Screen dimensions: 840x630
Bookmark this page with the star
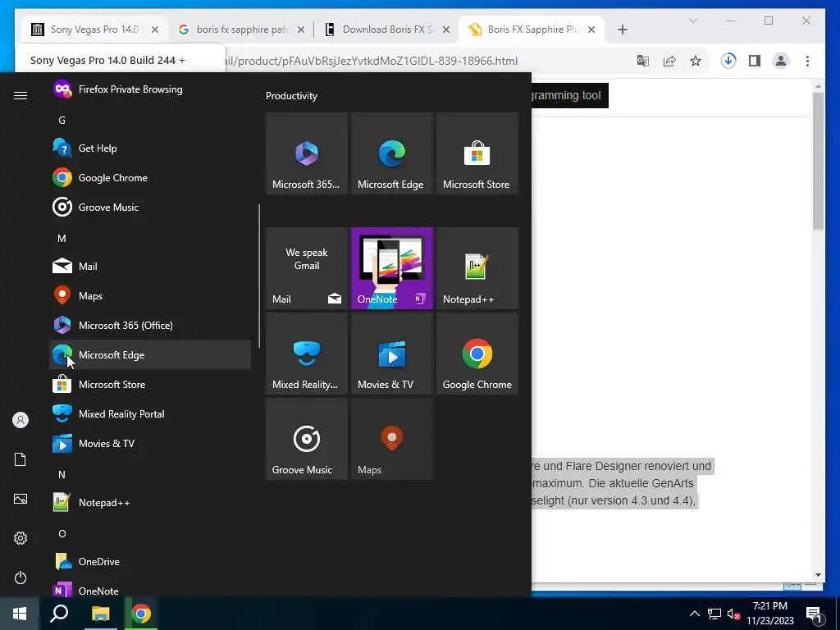tap(696, 61)
